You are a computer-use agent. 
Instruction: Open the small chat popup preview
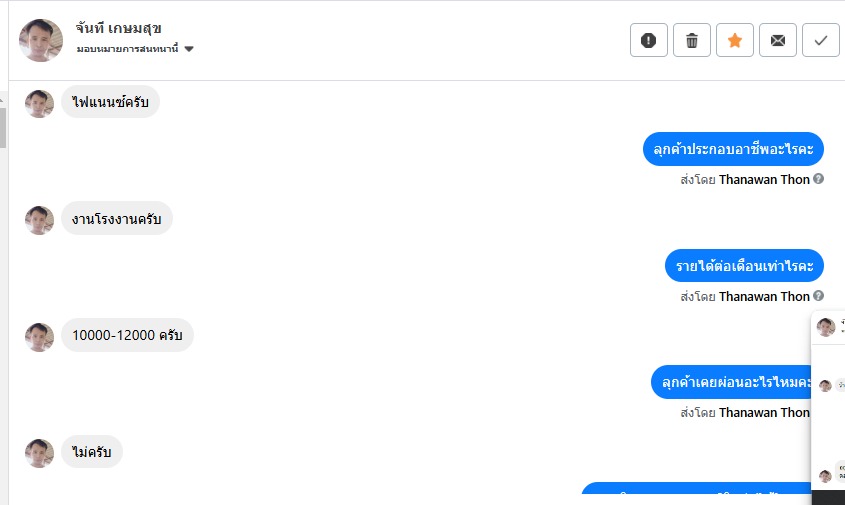828,400
